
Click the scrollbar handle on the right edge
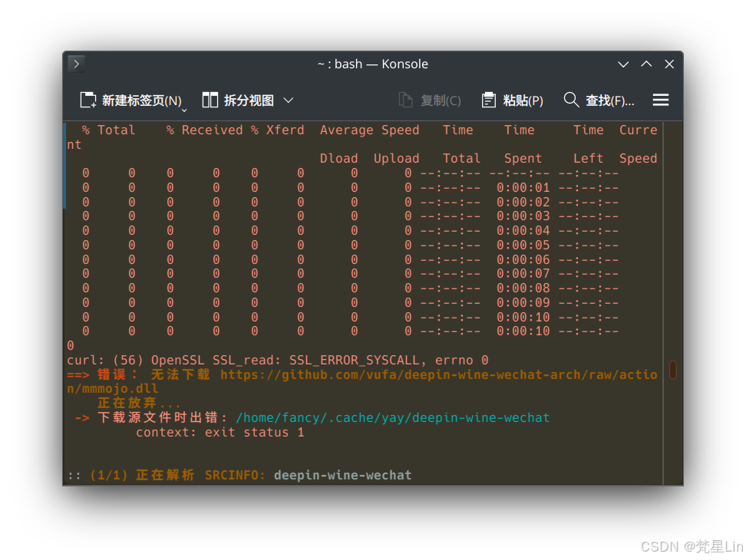pos(673,370)
